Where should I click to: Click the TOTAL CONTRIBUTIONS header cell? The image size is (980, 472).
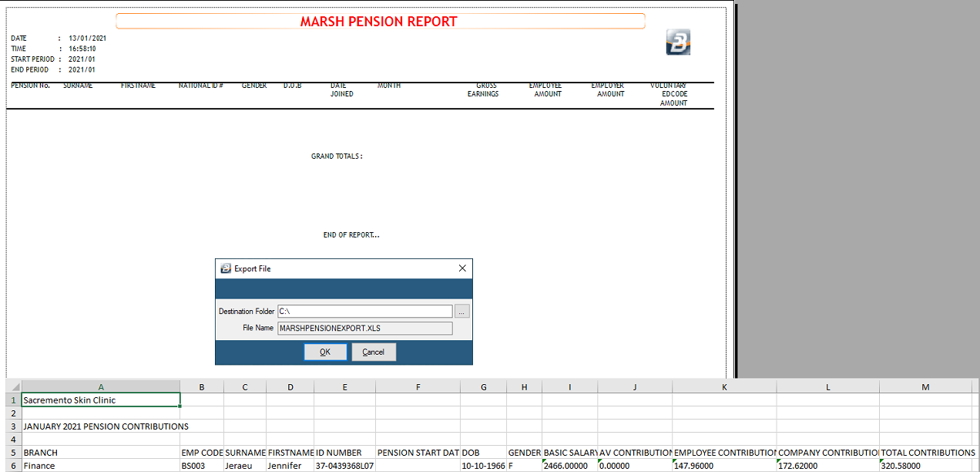pyautogui.click(x=925, y=453)
